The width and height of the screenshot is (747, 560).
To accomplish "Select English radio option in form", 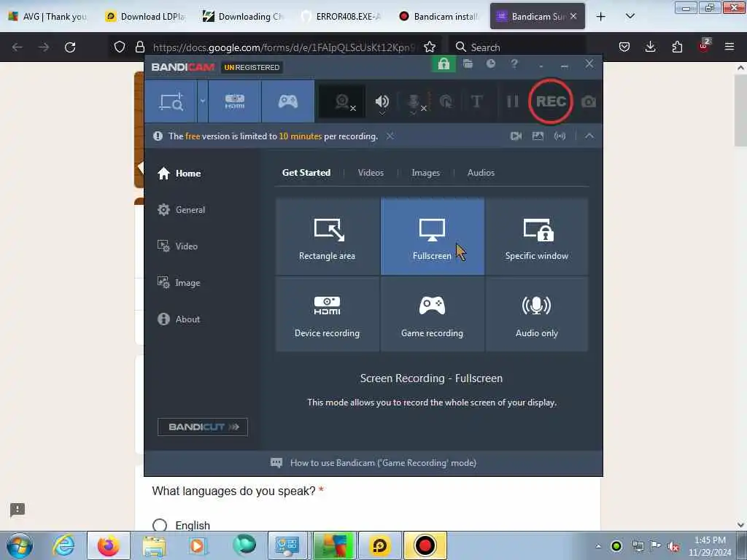I will coord(160,525).
